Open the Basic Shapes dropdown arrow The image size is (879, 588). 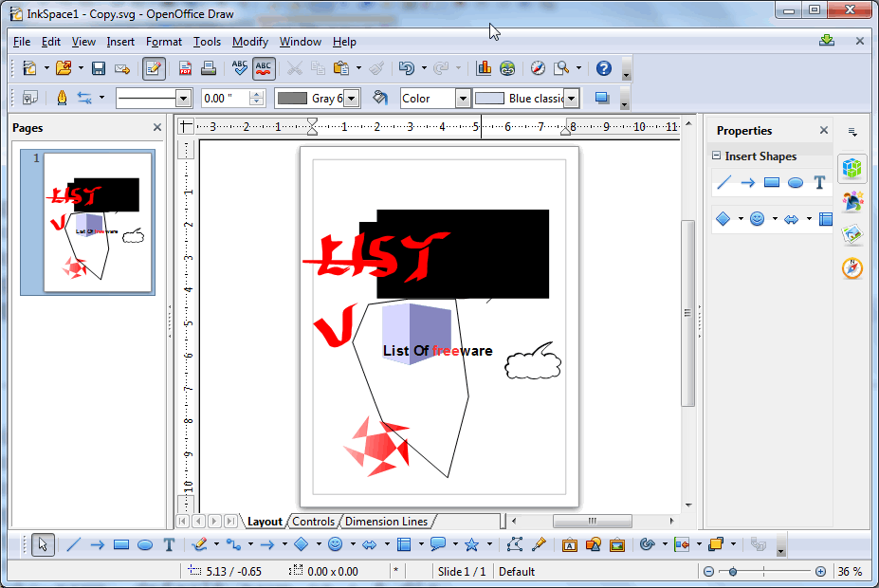[318, 544]
